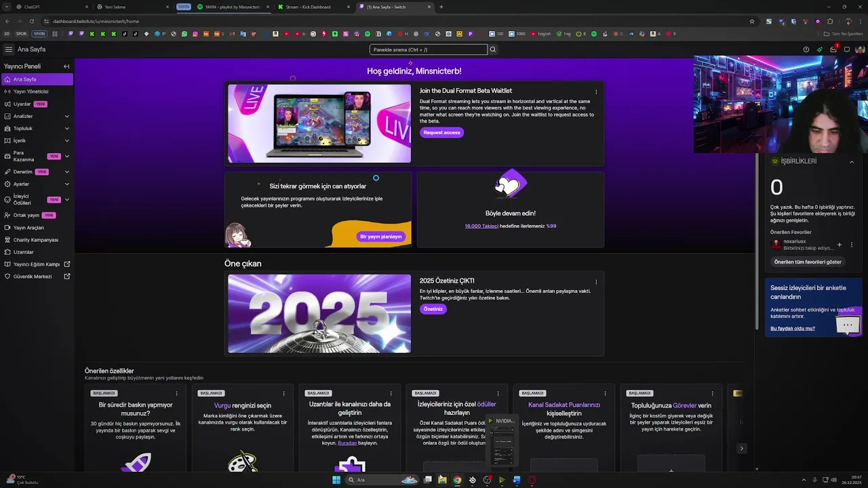Show next suggested feature cards arrow
868x488 pixels.
[x=741, y=448]
